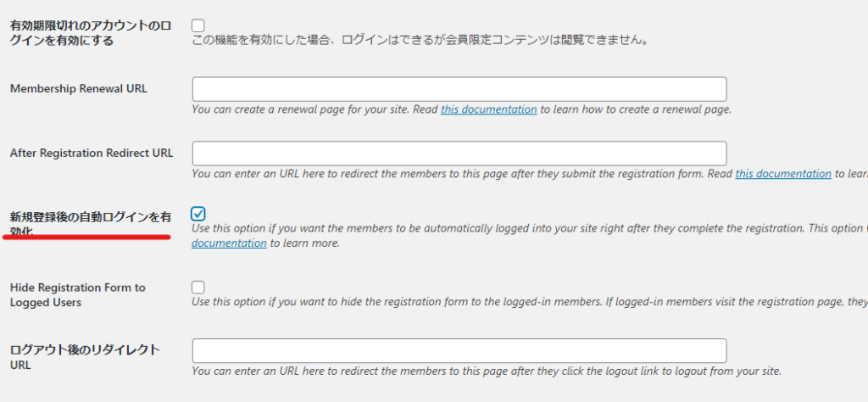Uncheck the auto-login after registration checkbox
The image size is (868, 402).
198,213
